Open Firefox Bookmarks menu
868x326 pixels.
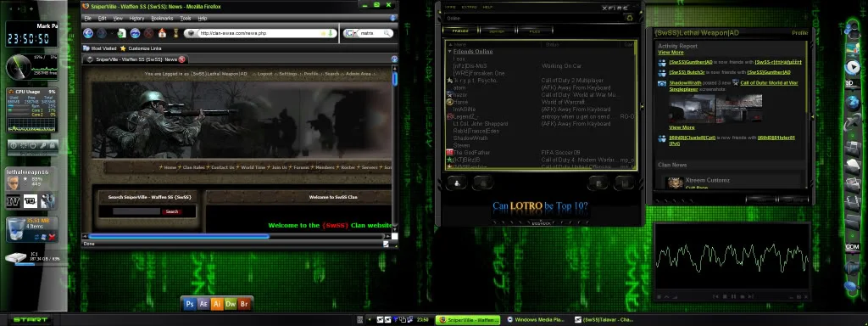162,19
